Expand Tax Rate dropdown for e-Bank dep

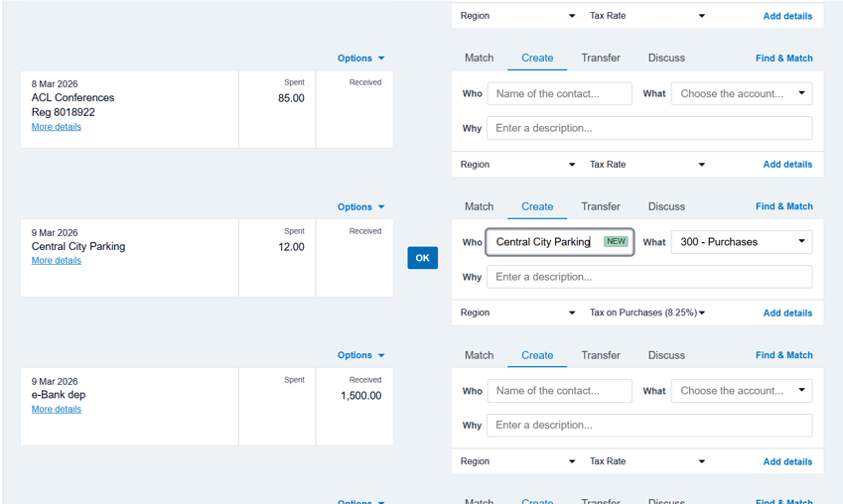pyautogui.click(x=647, y=461)
